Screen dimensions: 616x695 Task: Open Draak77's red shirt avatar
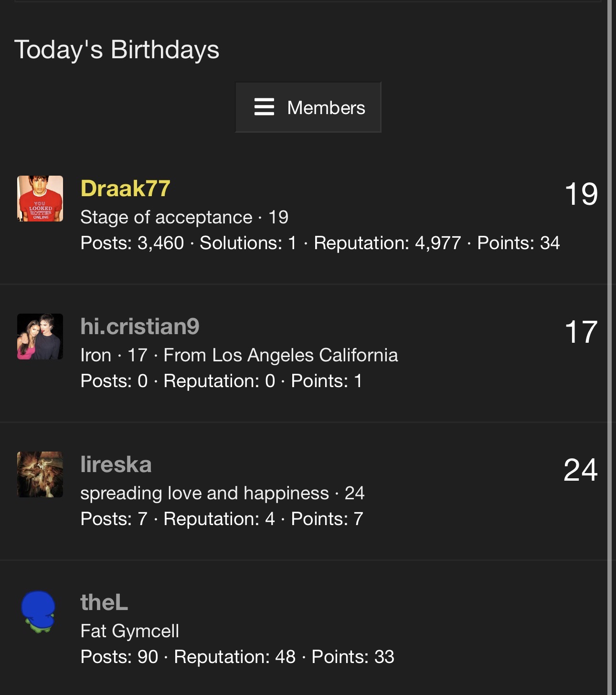40,199
